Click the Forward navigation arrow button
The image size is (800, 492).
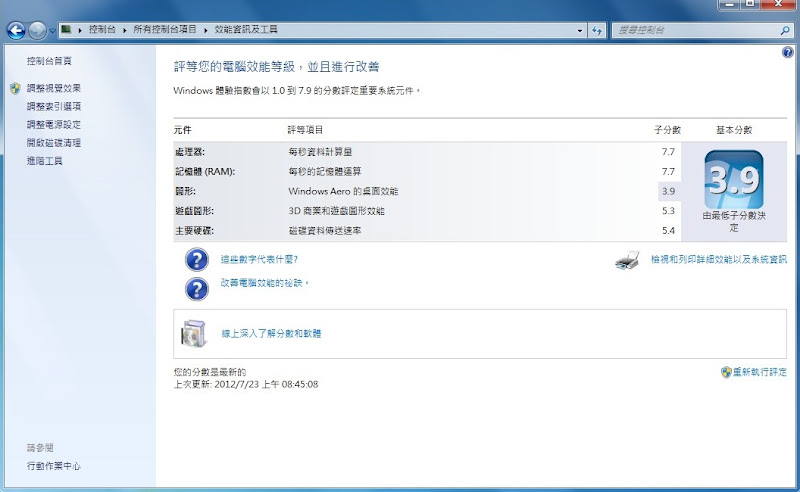pyautogui.click(x=37, y=31)
